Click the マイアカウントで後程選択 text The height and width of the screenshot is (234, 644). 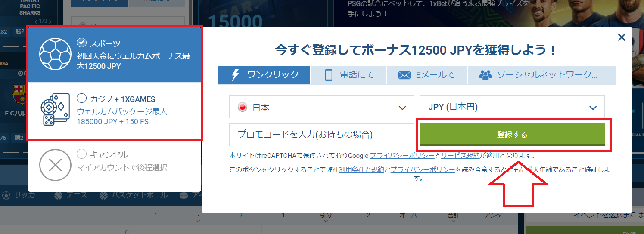pos(122,167)
